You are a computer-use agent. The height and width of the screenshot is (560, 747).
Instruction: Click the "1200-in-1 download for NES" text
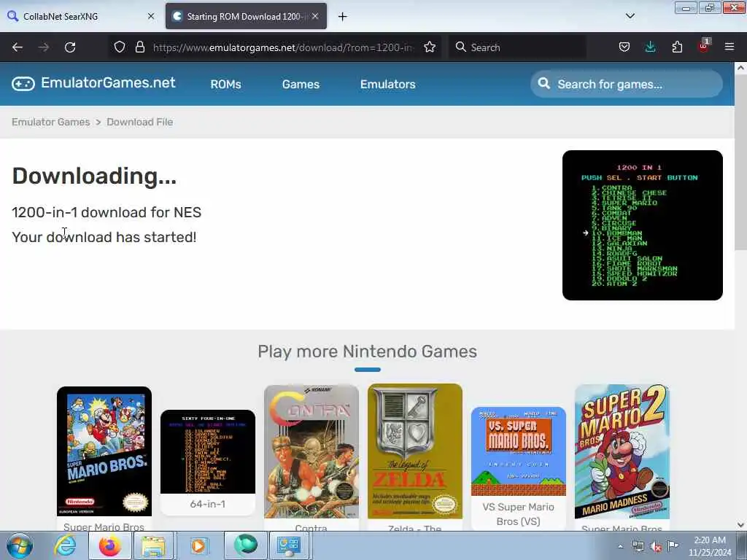pos(107,212)
